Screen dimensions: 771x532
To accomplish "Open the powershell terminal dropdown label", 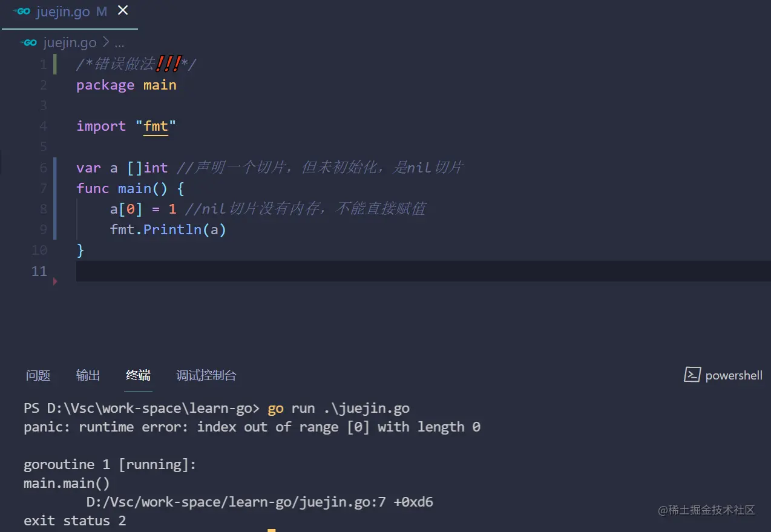I will (x=733, y=376).
